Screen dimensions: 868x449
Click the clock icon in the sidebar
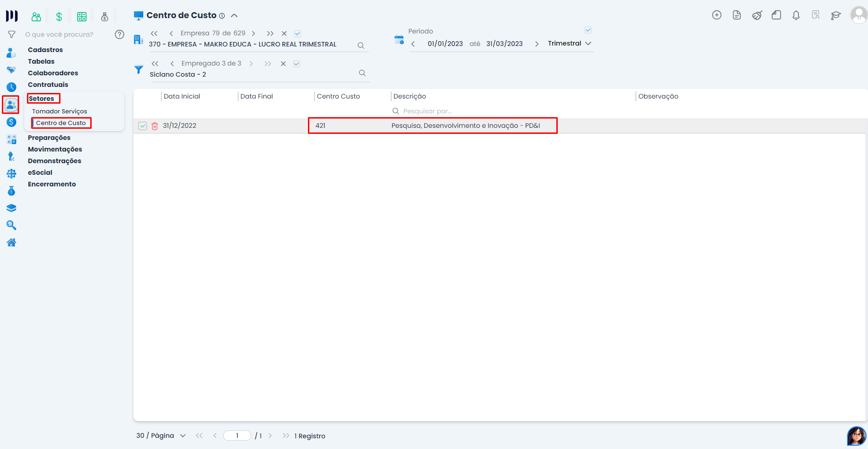click(11, 87)
